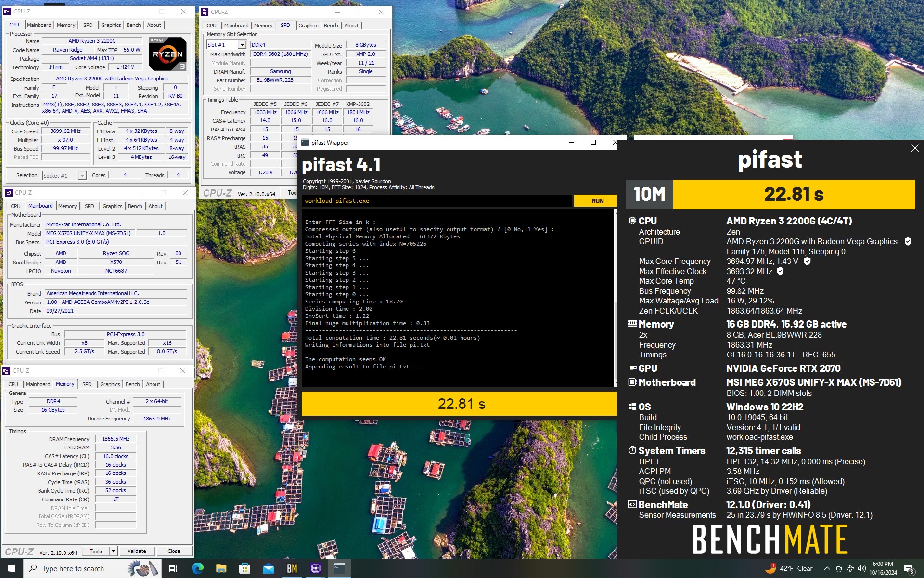Click the pifast Wrapper title bar icon
This screenshot has height=578, width=924.
(305, 143)
